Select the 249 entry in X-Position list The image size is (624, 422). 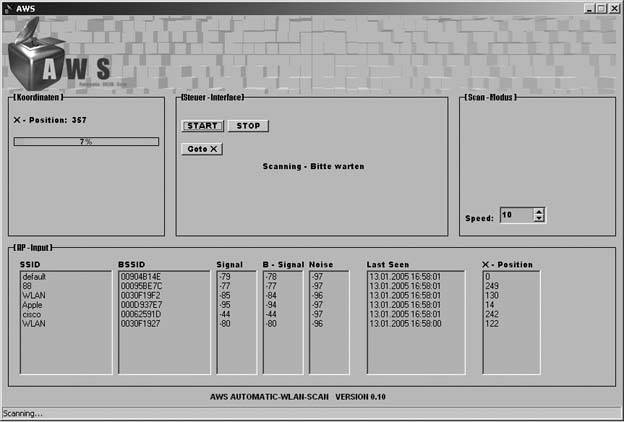click(x=493, y=286)
